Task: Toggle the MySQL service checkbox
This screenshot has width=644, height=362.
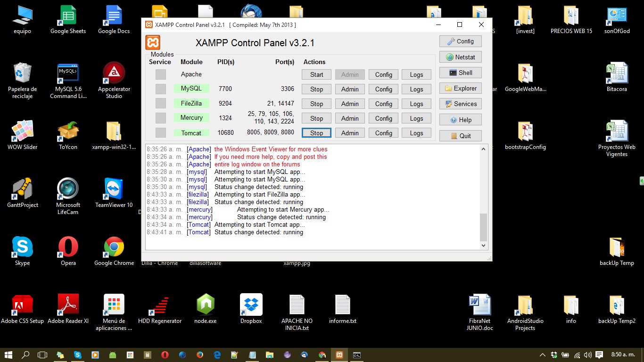Action: click(161, 89)
